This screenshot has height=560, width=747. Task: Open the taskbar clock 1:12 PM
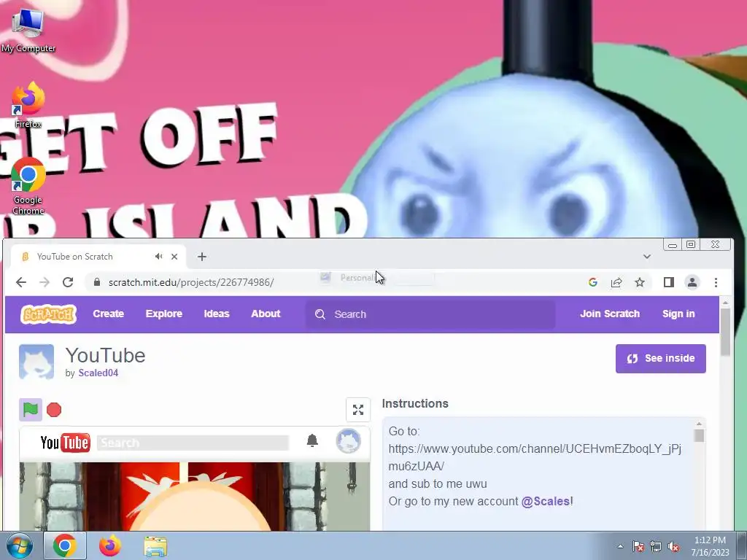[x=710, y=546]
